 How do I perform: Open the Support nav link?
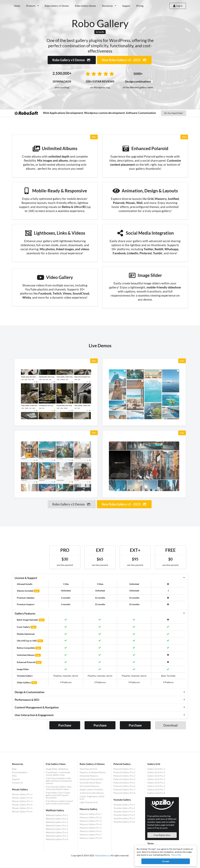click(126, 6)
